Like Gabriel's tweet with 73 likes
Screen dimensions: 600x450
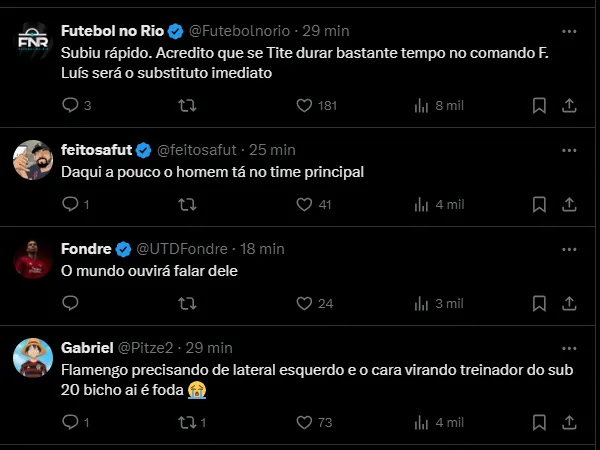tap(305, 422)
